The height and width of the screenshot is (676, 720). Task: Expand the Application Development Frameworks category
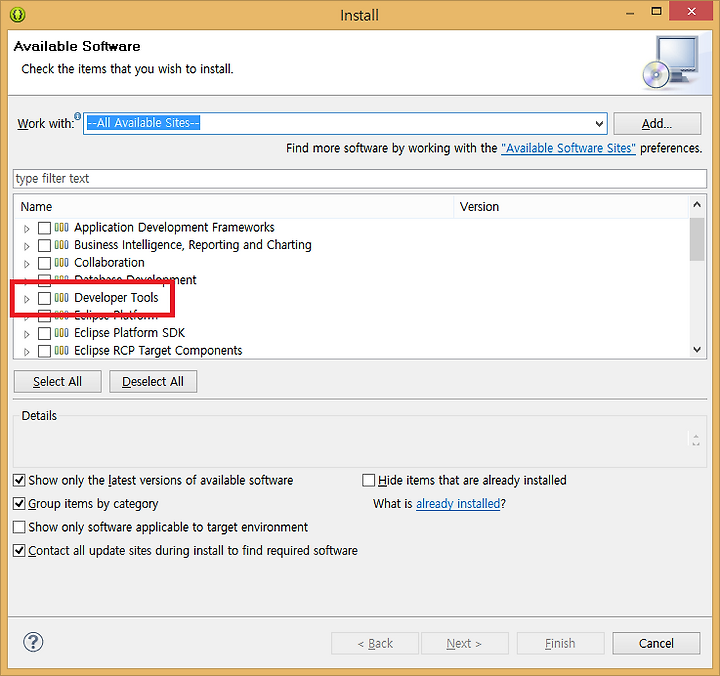(27, 229)
